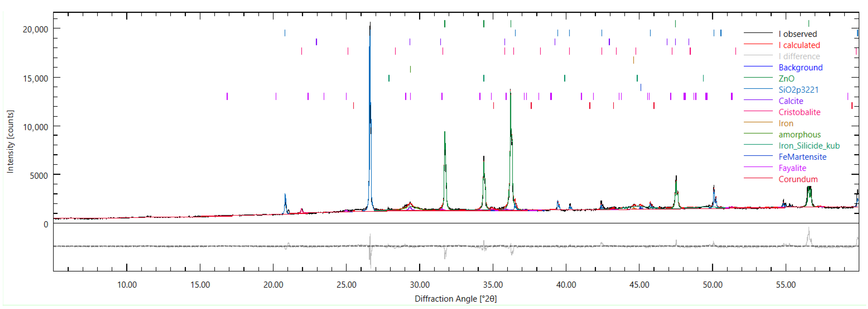Click the 20,000 y-axis label

pyautogui.click(x=35, y=29)
